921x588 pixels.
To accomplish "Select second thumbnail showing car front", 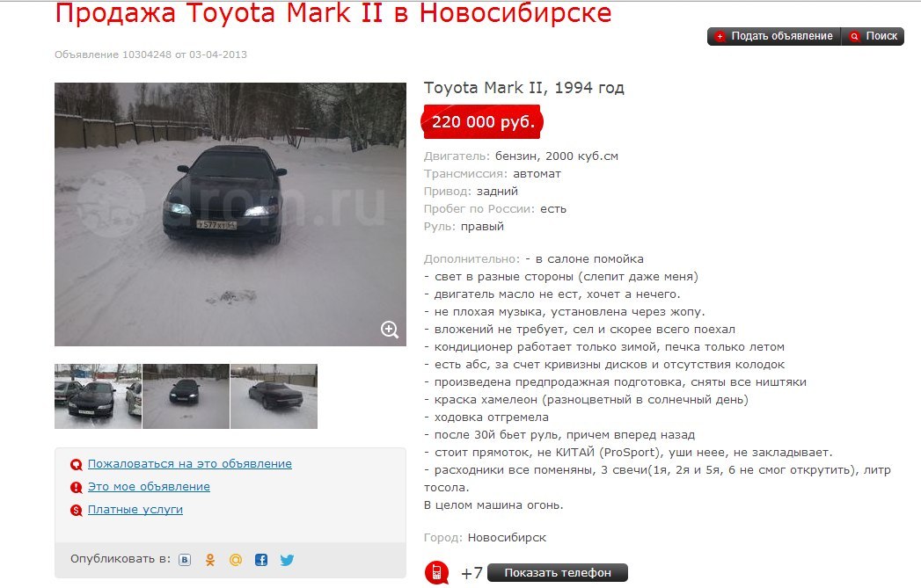I will (186, 396).
